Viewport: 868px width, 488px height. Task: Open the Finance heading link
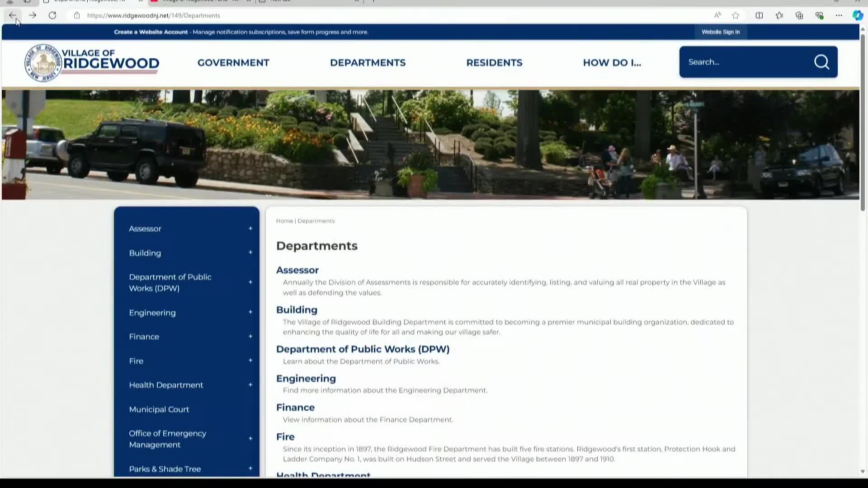(x=295, y=408)
